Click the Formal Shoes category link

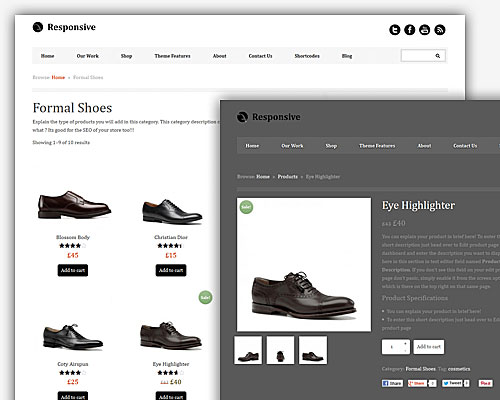click(420, 369)
